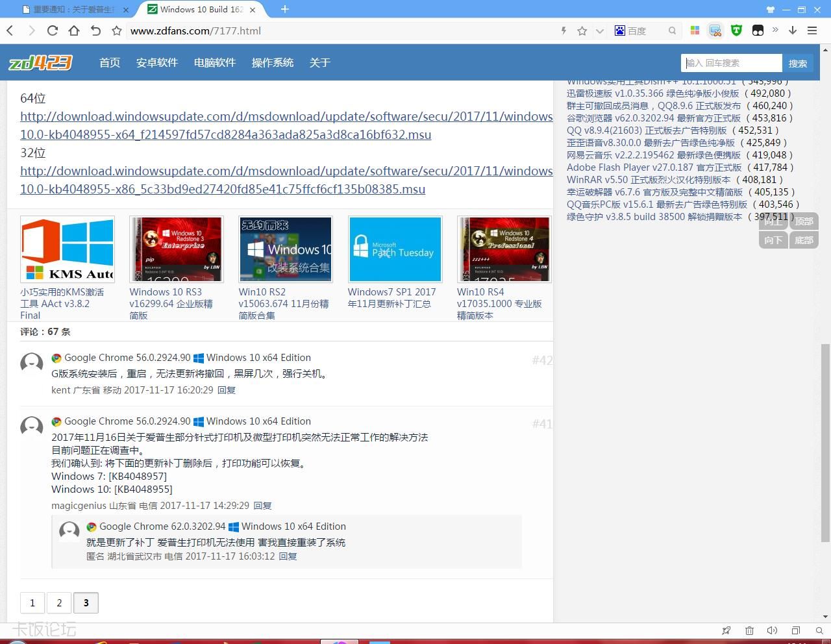Click the browser forward arrow

(x=31, y=31)
